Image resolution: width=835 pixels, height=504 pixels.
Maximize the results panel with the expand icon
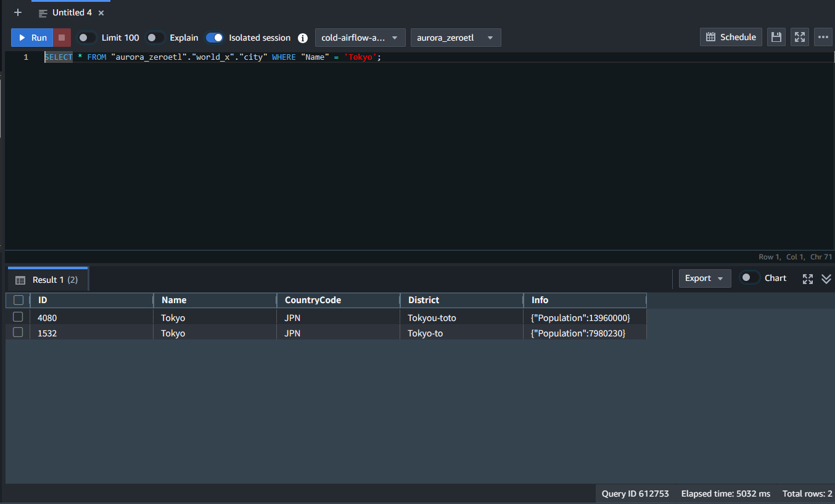pyautogui.click(x=808, y=278)
